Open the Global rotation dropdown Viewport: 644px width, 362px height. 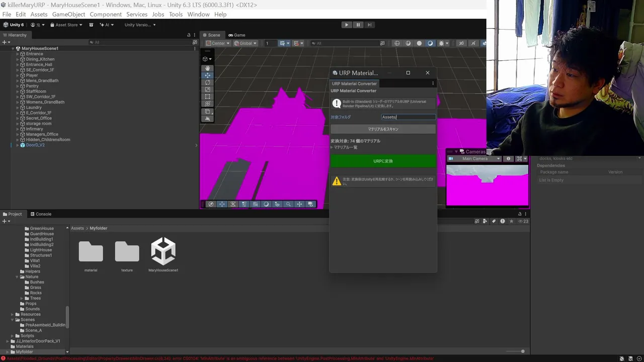pyautogui.click(x=245, y=43)
